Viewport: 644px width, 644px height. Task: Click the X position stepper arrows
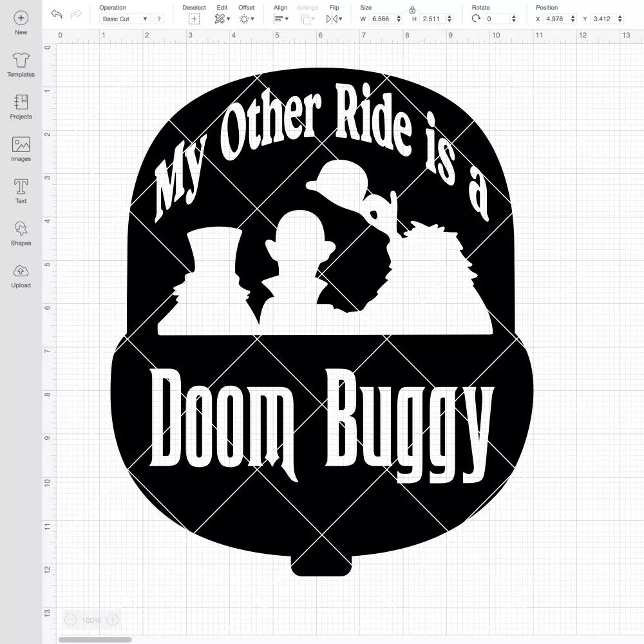(x=573, y=19)
